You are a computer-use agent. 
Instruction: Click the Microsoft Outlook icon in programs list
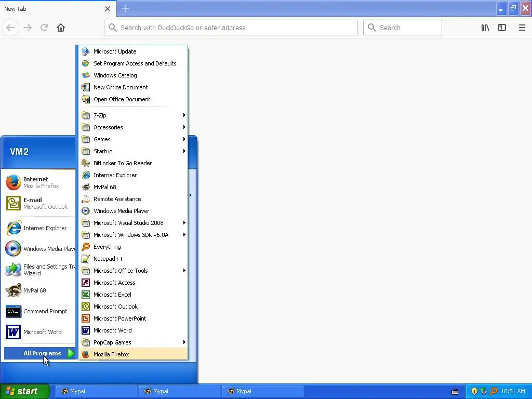[86, 307]
